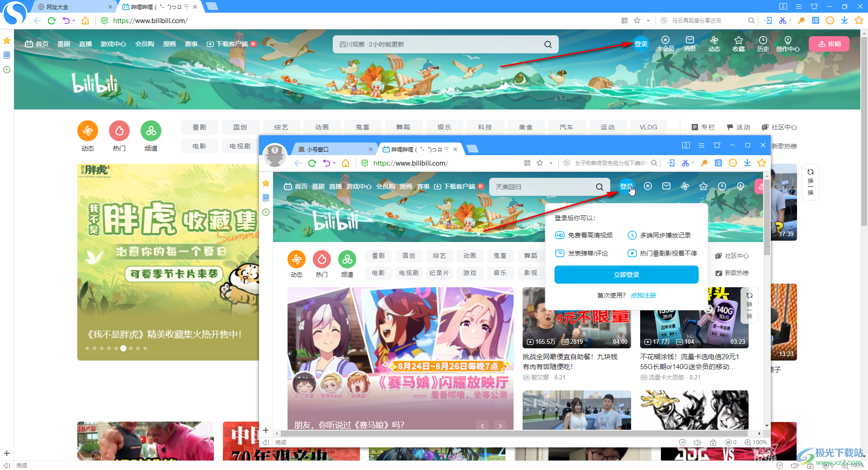Select the 纪录片 category in the small window
868x470 pixels.
point(439,273)
